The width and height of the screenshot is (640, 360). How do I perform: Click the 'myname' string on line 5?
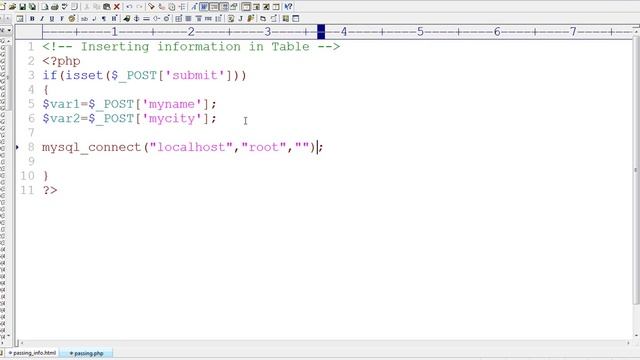172,104
